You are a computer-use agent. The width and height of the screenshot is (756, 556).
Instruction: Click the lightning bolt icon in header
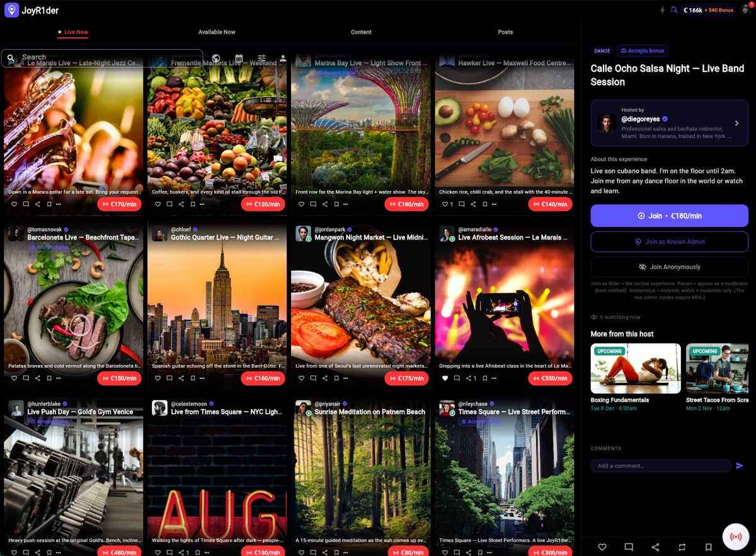point(662,10)
